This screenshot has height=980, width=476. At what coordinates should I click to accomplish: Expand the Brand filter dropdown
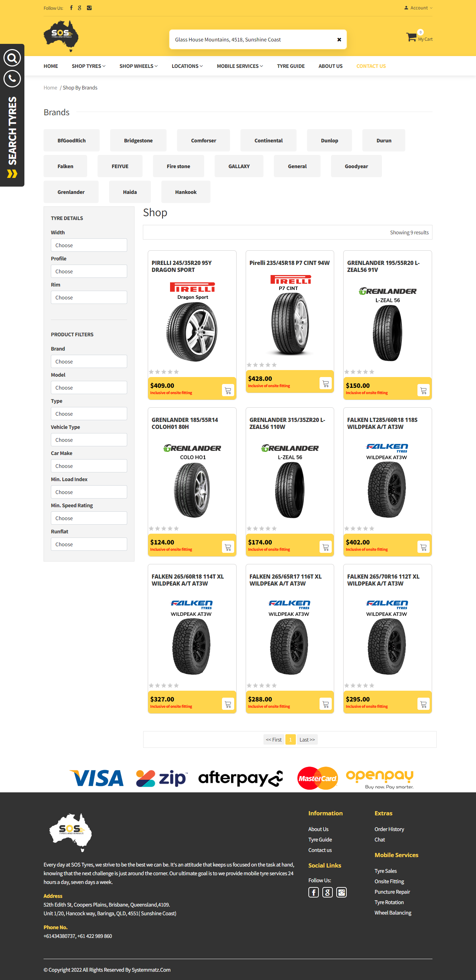point(89,361)
